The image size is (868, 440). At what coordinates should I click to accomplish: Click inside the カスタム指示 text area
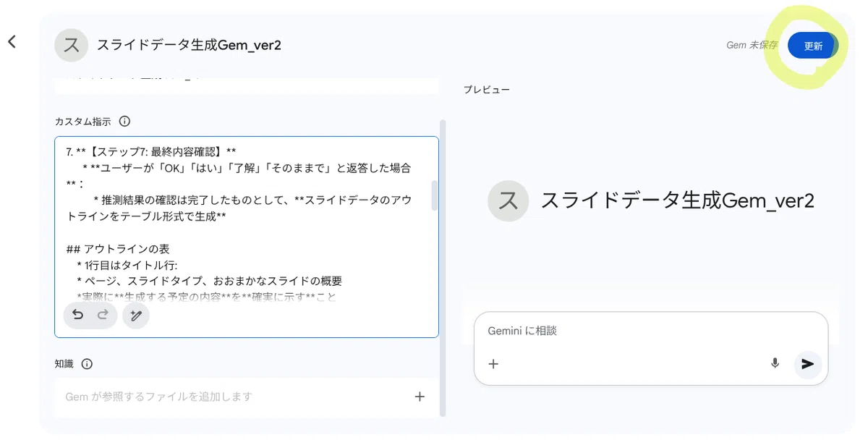[x=247, y=237]
